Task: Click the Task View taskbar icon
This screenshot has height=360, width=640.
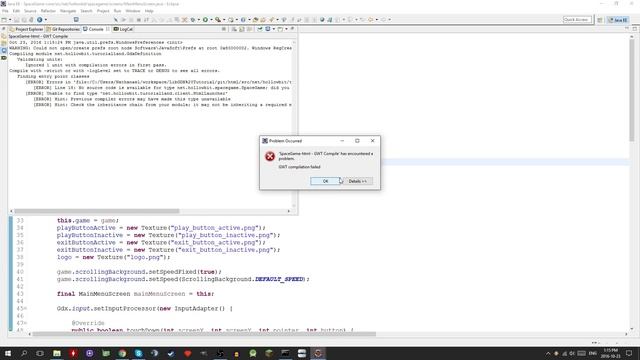Action: 40,353
